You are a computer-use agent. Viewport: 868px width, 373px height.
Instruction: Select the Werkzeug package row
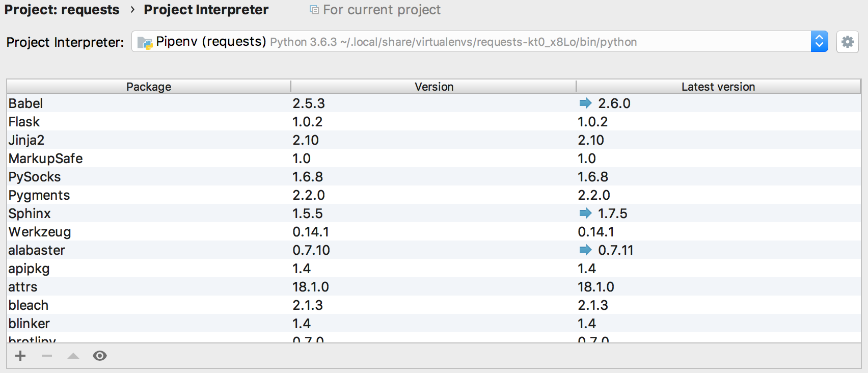click(433, 231)
